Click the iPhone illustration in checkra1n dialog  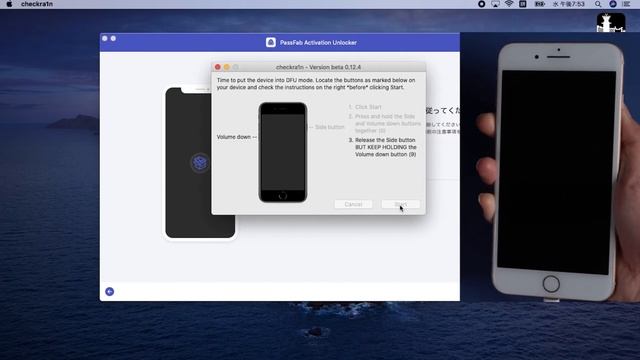click(x=283, y=152)
